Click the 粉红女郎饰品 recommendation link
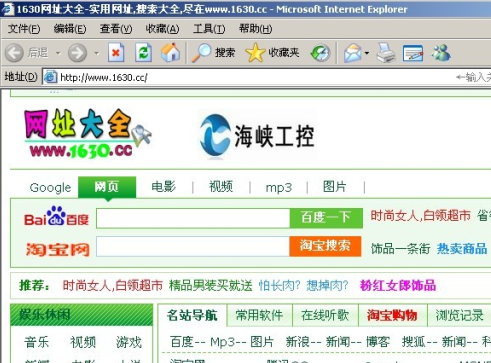 pos(398,286)
